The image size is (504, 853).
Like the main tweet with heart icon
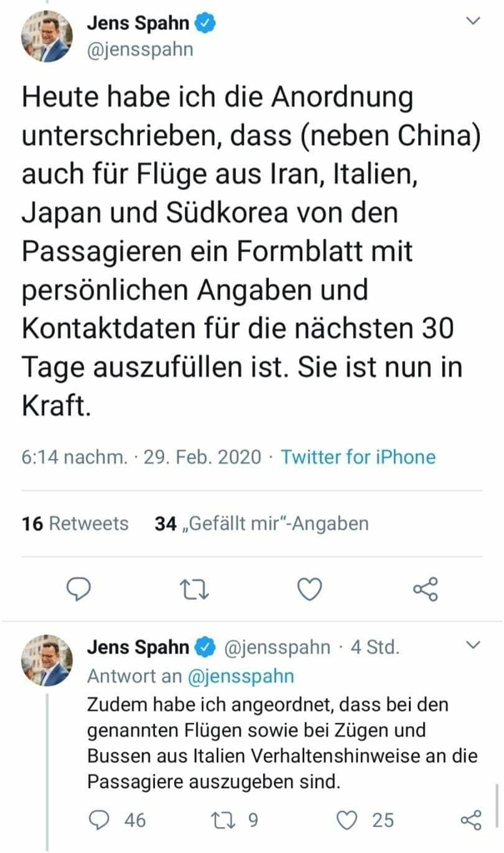(310, 590)
